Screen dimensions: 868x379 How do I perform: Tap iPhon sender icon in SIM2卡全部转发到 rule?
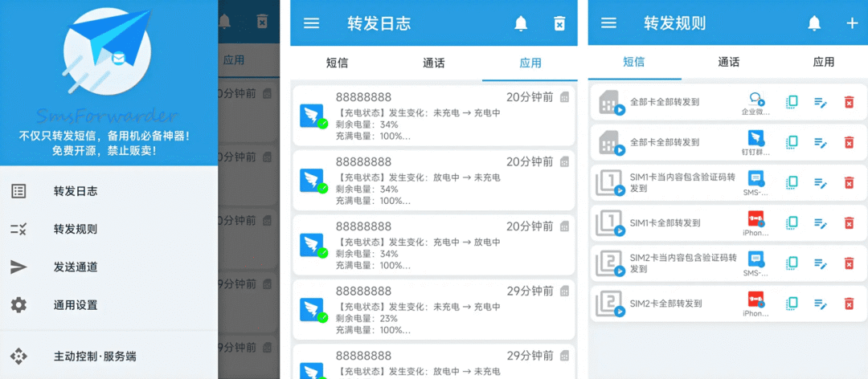[756, 300]
